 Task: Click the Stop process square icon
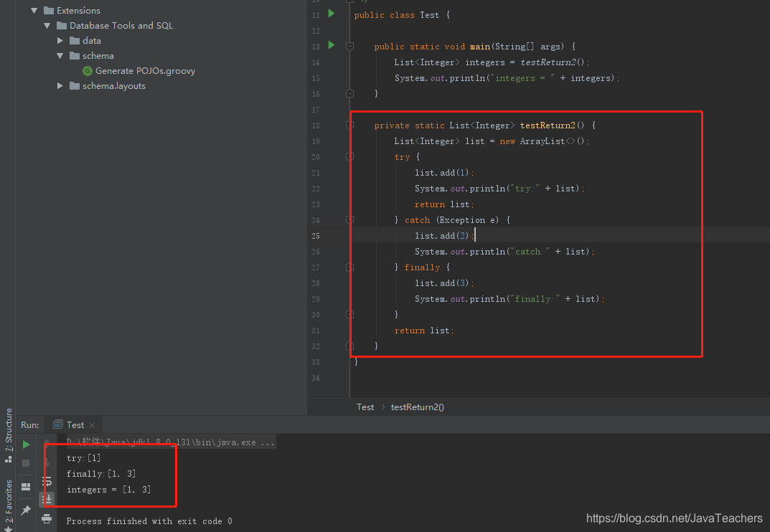[26, 463]
